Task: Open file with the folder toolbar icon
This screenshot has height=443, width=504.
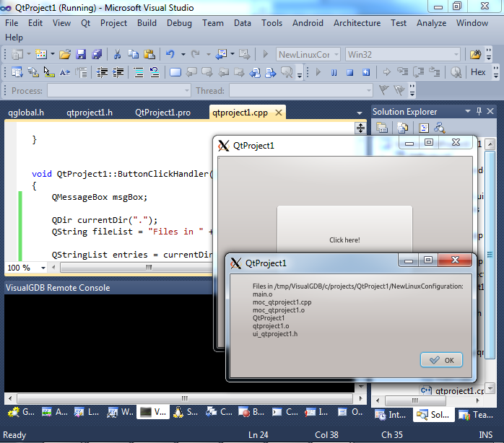Action: coord(64,54)
